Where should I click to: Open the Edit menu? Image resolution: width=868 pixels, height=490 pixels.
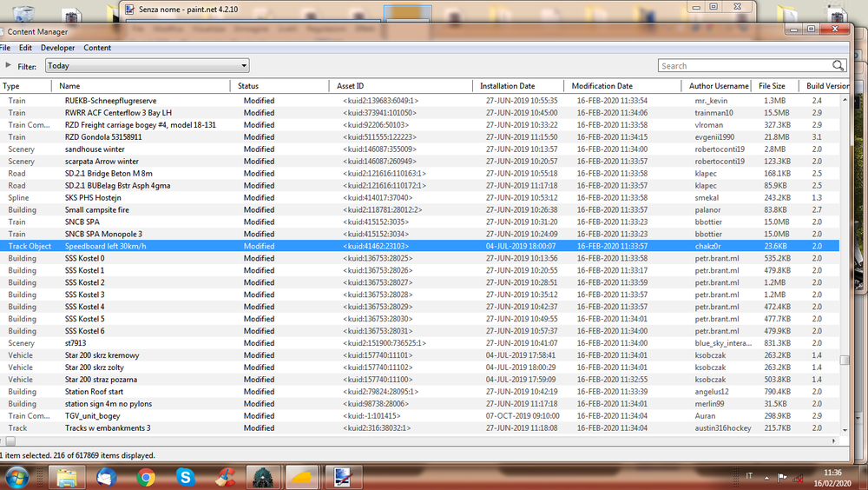coord(25,48)
